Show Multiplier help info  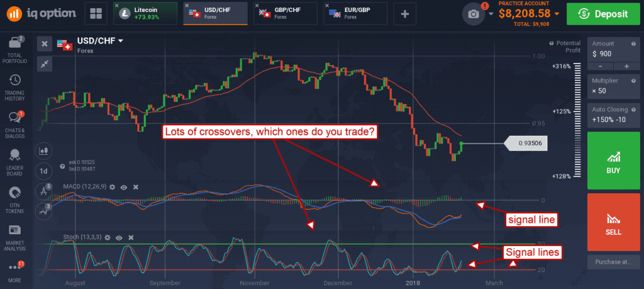pos(633,81)
